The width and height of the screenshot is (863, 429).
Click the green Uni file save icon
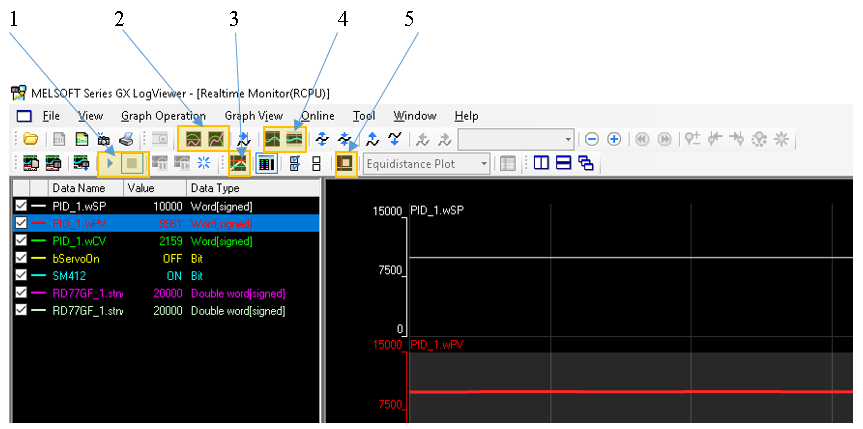click(81, 139)
